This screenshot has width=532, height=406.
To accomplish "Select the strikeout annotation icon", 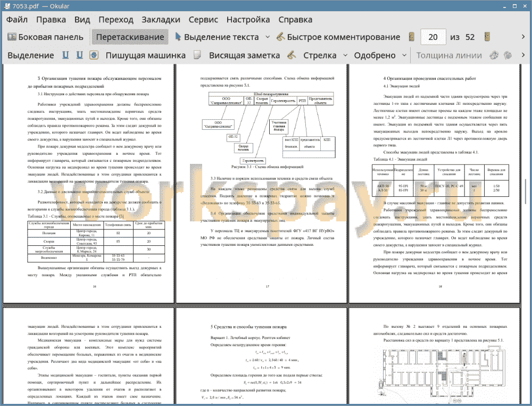I will tap(94, 55).
